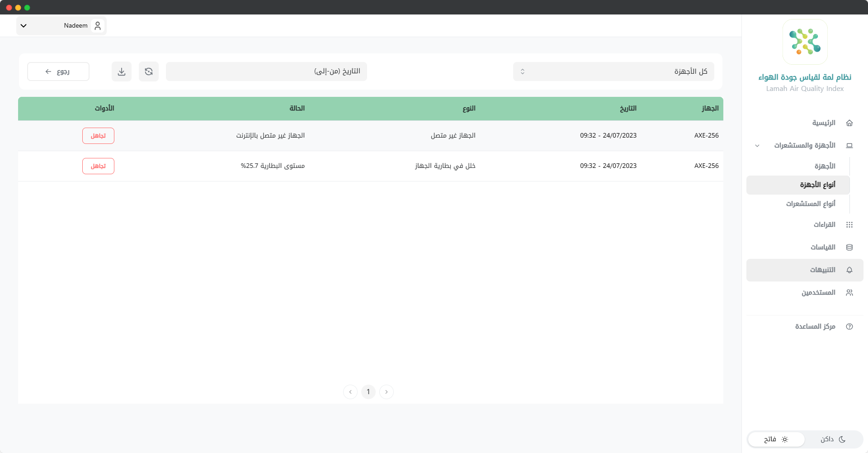868x453 pixels.
Task: Click the help circle icon beside مركز المساعدة
Action: 849,327
